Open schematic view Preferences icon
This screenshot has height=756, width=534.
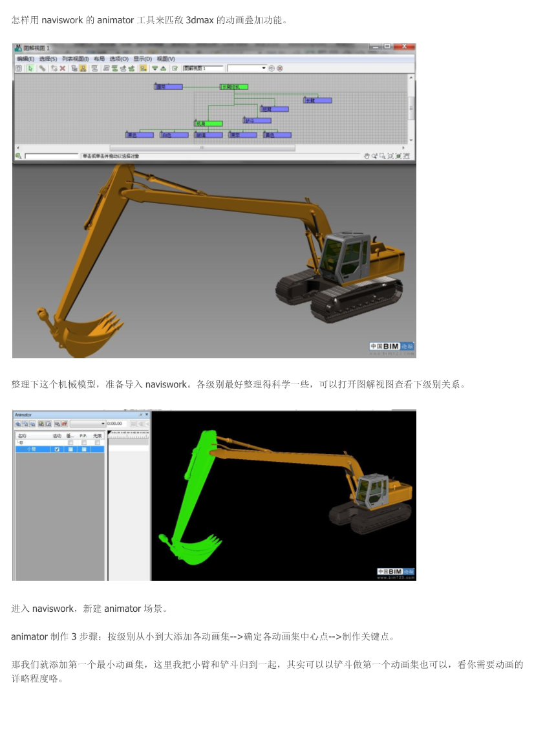coord(175,68)
